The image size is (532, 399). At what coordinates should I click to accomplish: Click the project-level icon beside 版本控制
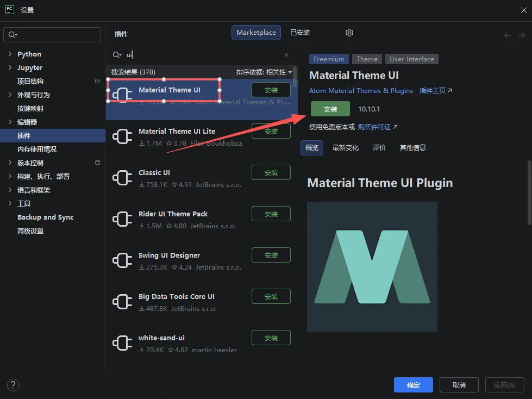tap(97, 163)
